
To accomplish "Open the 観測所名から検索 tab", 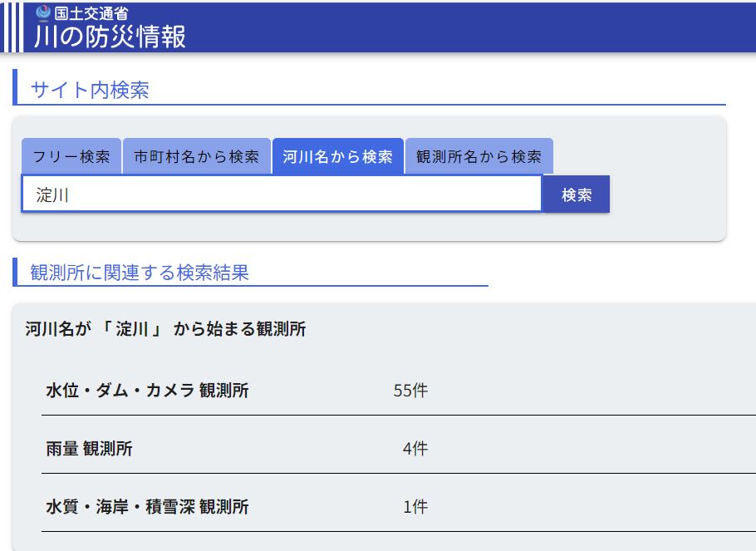I will (x=479, y=156).
